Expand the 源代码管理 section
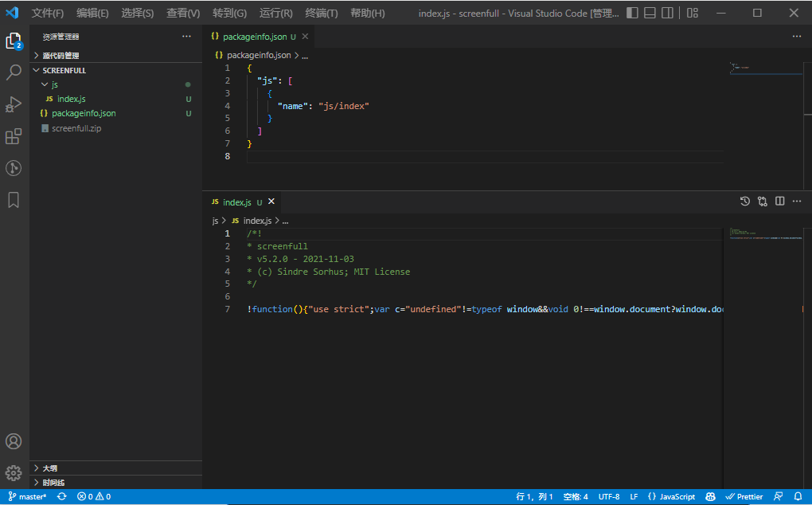812x505 pixels. pyautogui.click(x=61, y=56)
